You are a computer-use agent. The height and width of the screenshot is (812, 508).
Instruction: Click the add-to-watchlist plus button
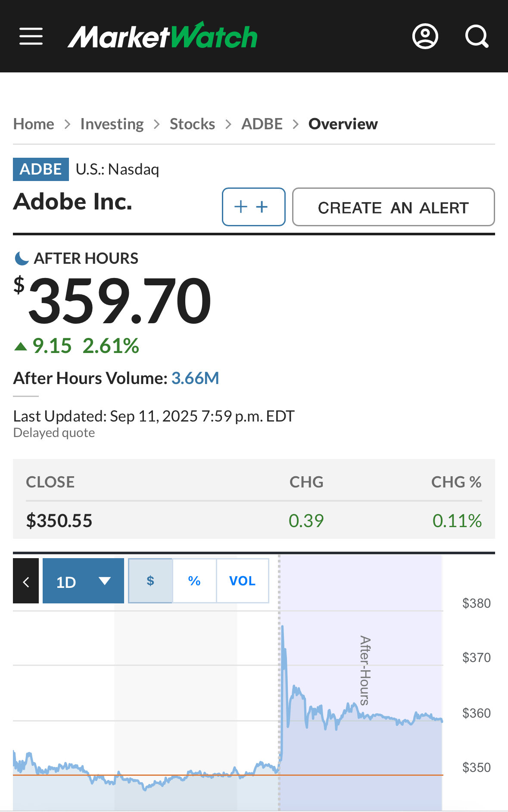253,207
